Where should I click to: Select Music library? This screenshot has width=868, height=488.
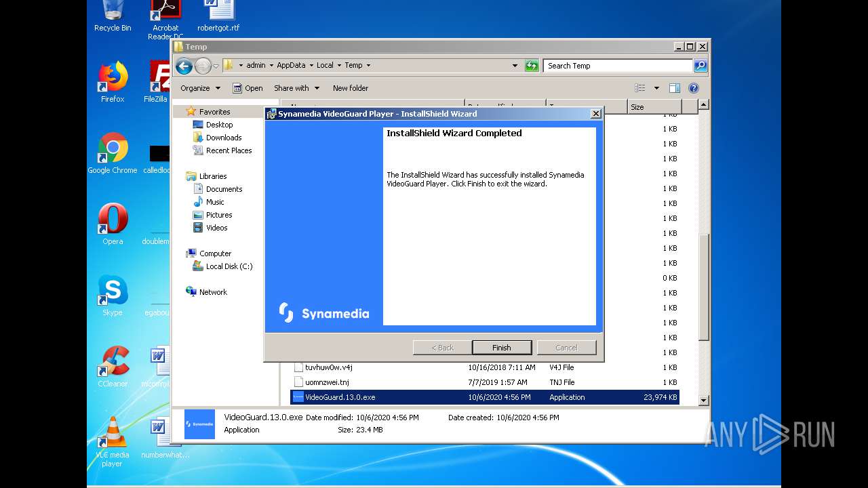(x=215, y=202)
